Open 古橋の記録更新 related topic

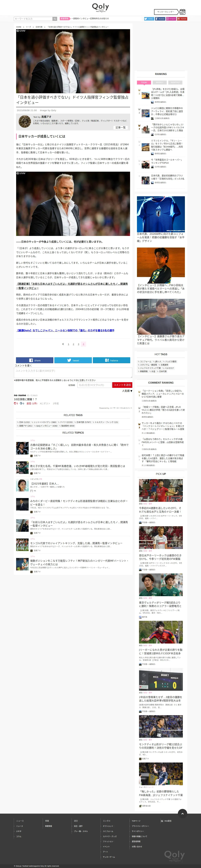pyautogui.click(x=80, y=446)
